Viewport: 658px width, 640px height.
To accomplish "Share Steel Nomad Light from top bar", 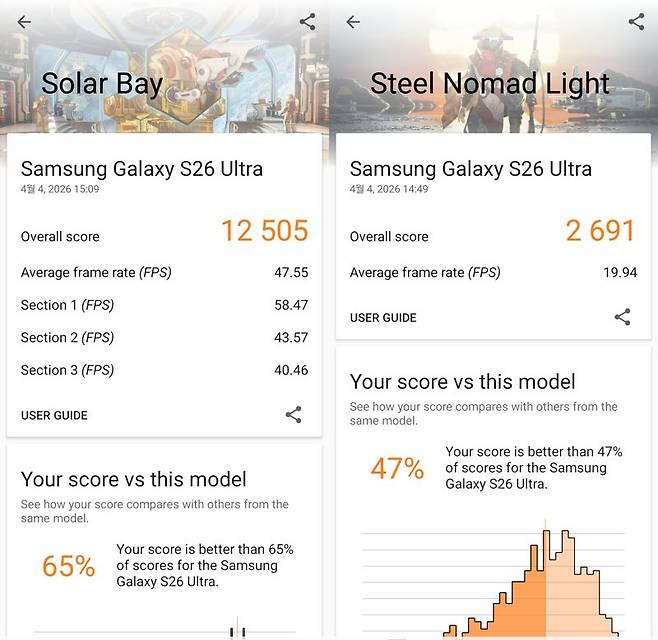I will pyautogui.click(x=636, y=22).
